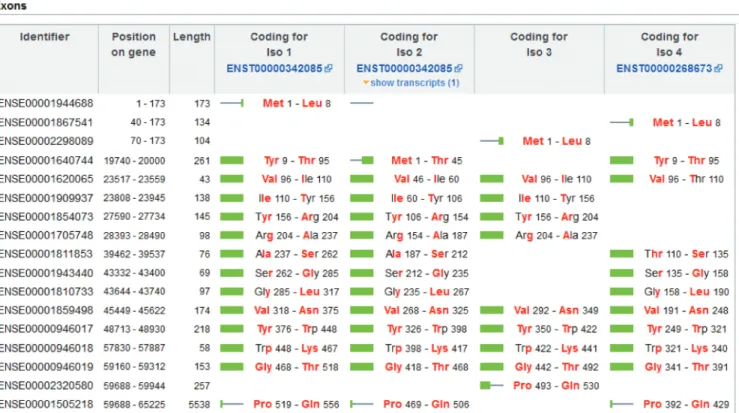This screenshot has width=739, height=413.
Task: Select exon identifier ENSE00001640744
Action: click(46, 160)
